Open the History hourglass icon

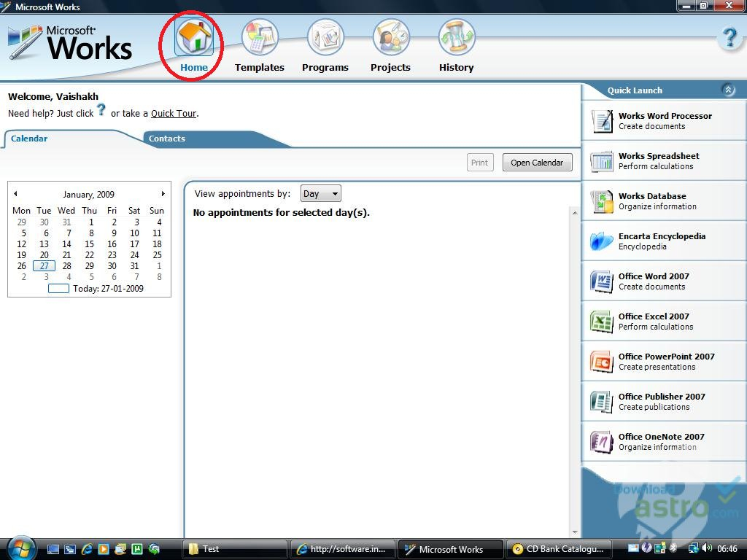pyautogui.click(x=456, y=39)
